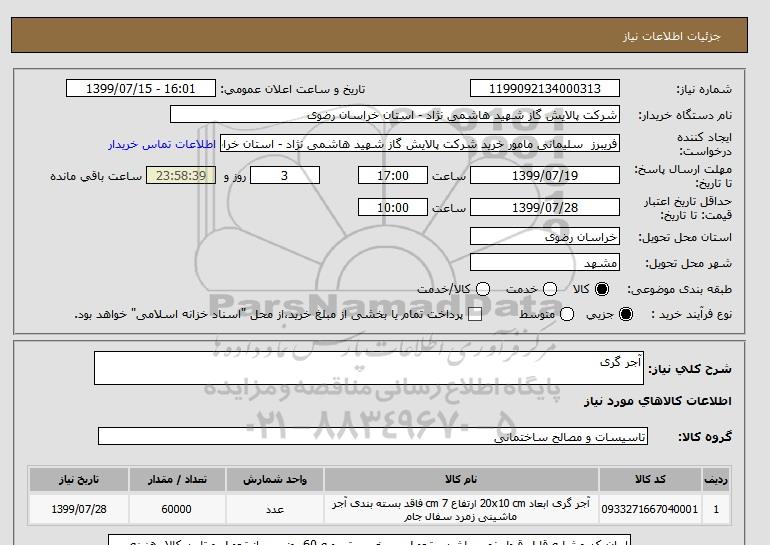Click the ساعت باقی مانده label

click(96, 176)
